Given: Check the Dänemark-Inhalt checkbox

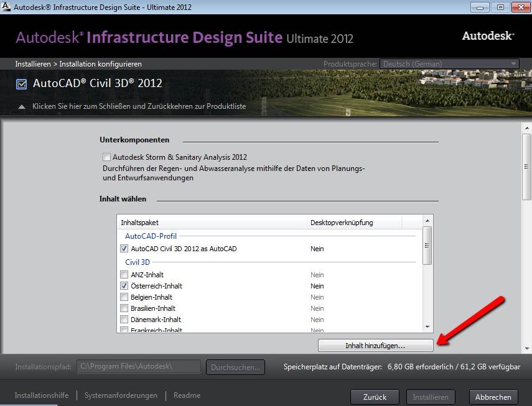Looking at the screenshot, I should pyautogui.click(x=124, y=320).
